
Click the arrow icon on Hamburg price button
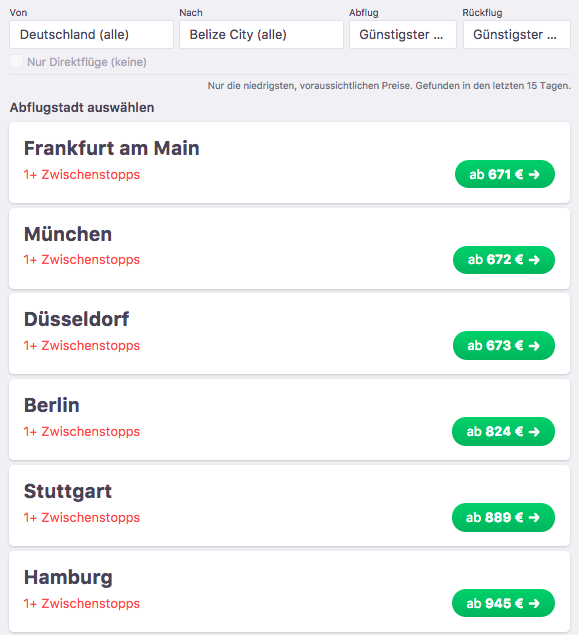pyautogui.click(x=534, y=603)
